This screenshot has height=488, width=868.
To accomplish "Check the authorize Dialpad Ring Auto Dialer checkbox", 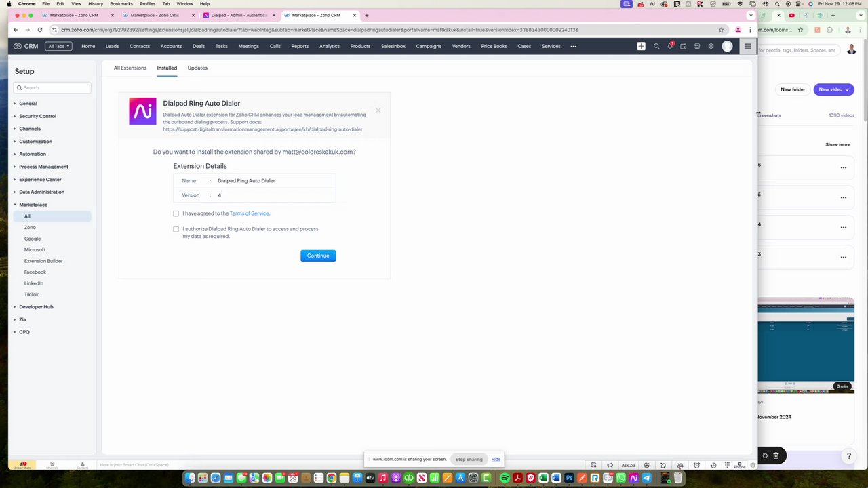I will [x=176, y=229].
